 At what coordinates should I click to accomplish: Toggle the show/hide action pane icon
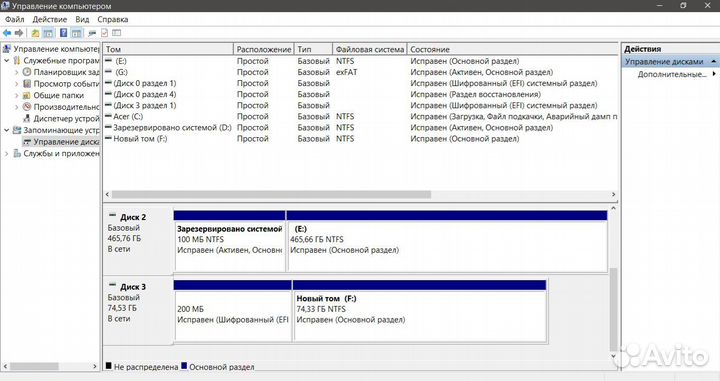(x=76, y=33)
